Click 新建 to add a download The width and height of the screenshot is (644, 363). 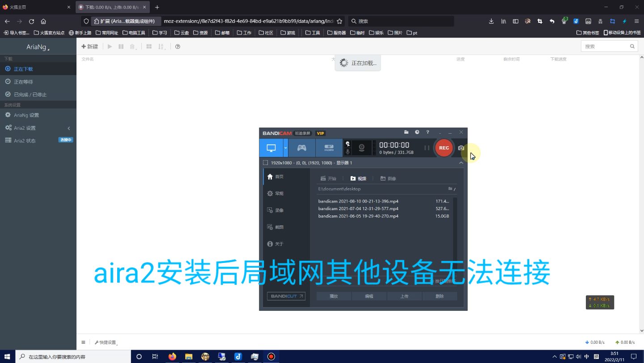89,46
